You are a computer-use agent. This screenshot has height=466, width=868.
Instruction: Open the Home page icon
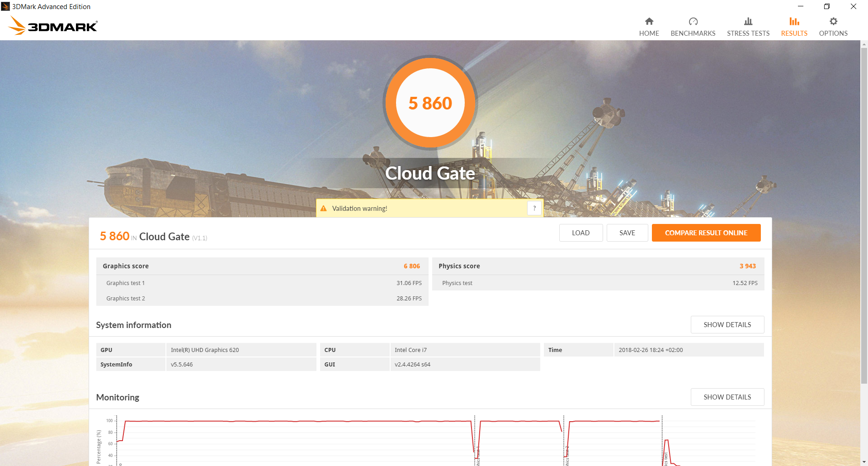649,21
